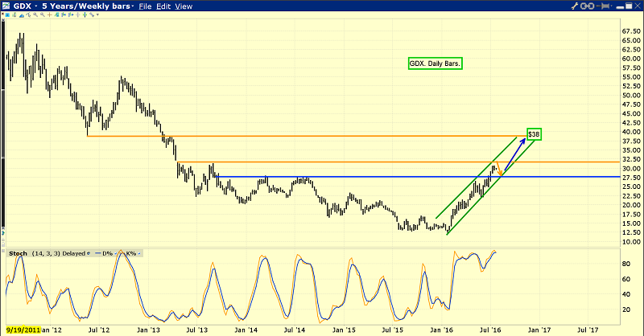Close the toolbar with the small x

[x=2, y=14]
